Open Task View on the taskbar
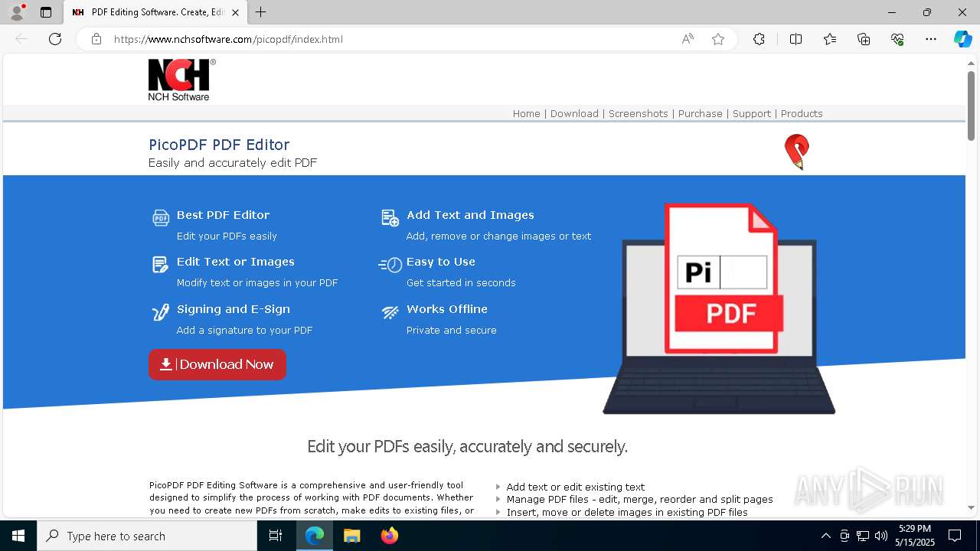 coord(276,536)
